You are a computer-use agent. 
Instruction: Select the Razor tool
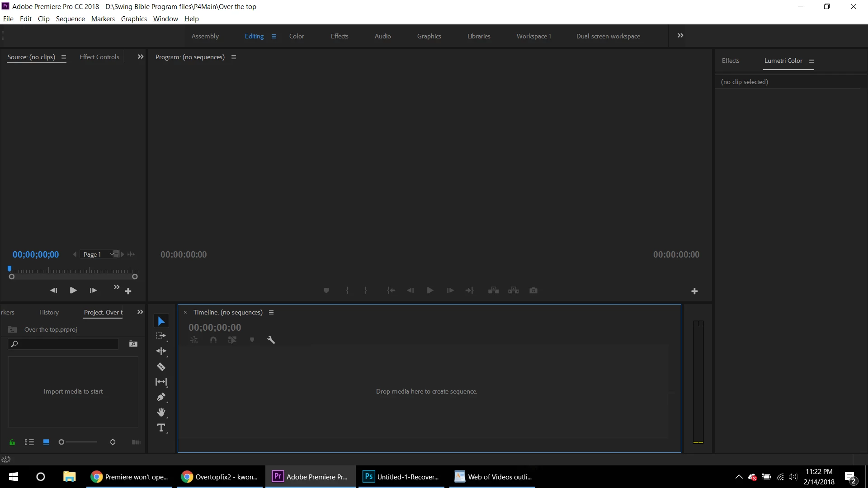pos(161,367)
